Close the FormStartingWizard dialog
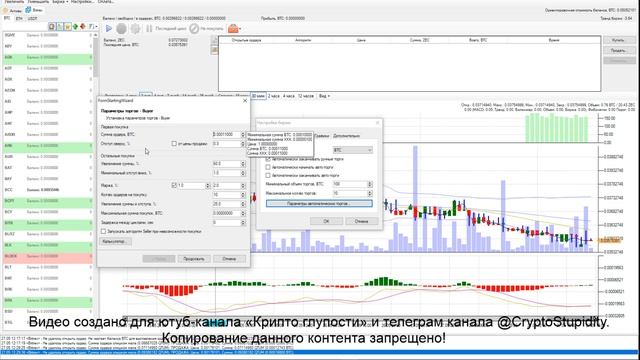Viewport: 640px width, 360px height. click(x=245, y=100)
